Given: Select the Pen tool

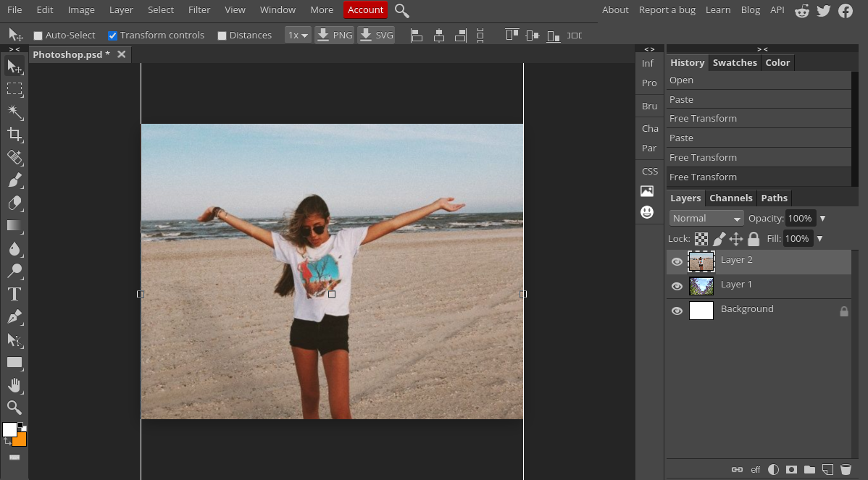Looking at the screenshot, I should (x=14, y=317).
